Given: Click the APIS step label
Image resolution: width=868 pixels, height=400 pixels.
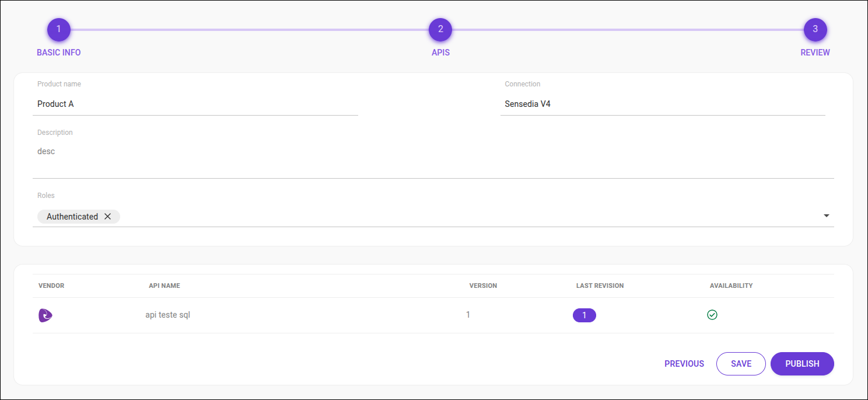Looking at the screenshot, I should click(x=440, y=52).
